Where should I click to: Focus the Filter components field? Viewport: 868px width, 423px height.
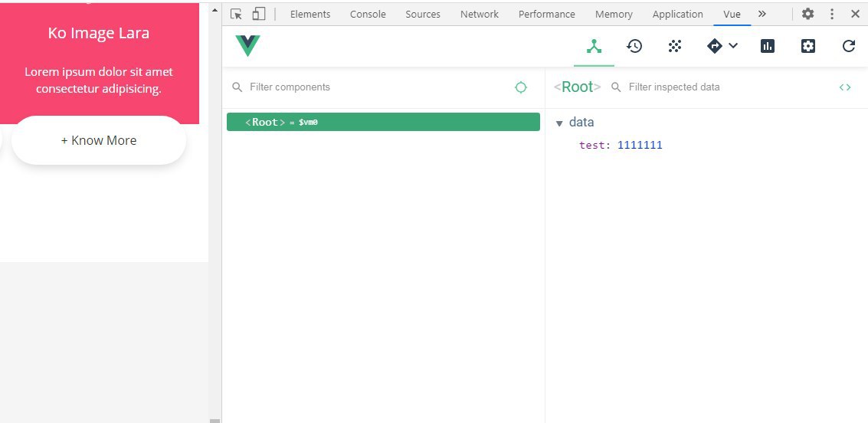[376, 87]
